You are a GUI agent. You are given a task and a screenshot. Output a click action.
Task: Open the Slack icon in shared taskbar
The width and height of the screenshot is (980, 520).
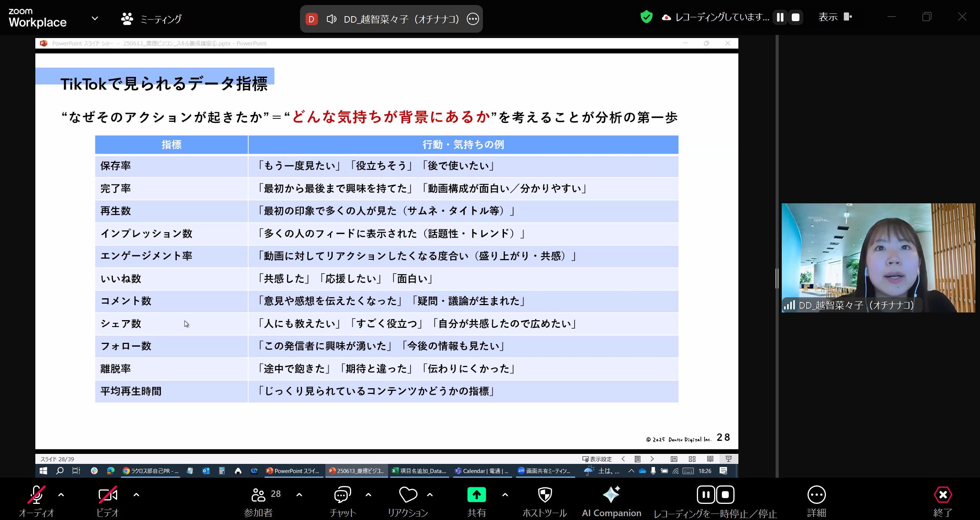coord(94,471)
